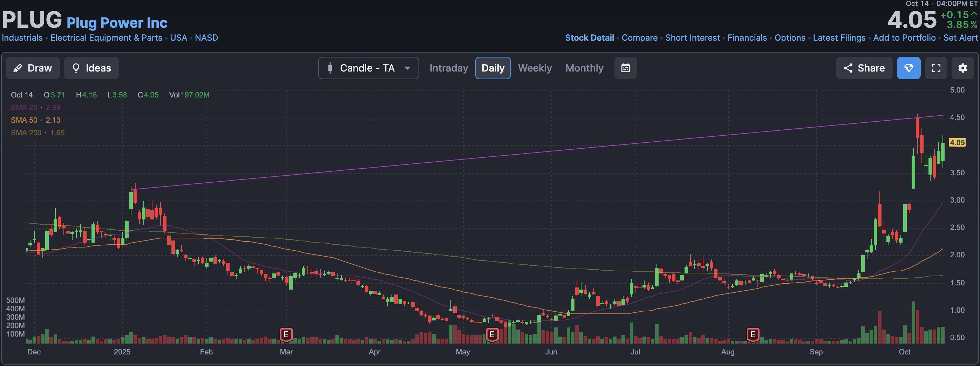Screen dimensions: 980x366
Task: Open the Draw tool
Action: [33, 68]
